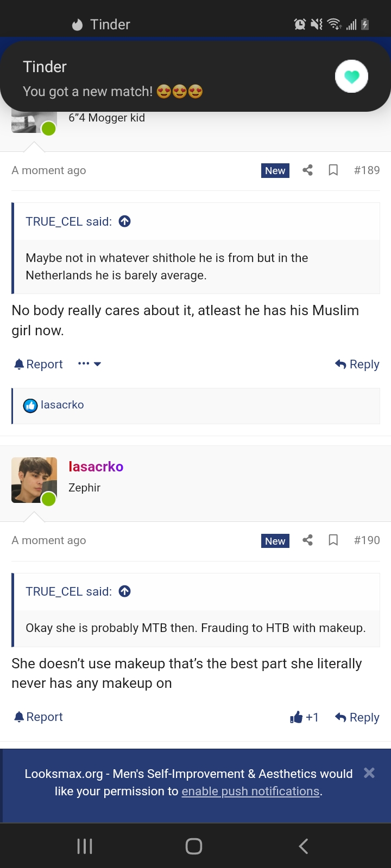The image size is (391, 868).
Task: Open Android recent apps
Action: point(85,846)
